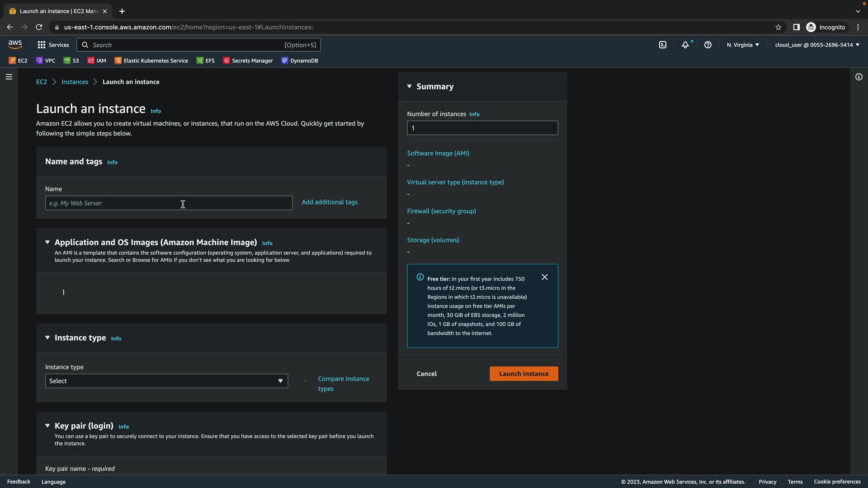Click the Launch instance button
Image resolution: width=868 pixels, height=488 pixels.
[524, 374]
